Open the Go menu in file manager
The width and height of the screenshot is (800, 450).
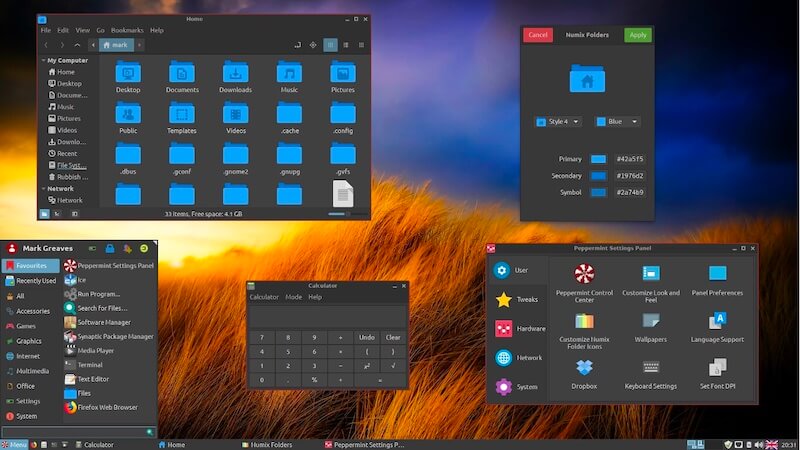click(x=101, y=30)
